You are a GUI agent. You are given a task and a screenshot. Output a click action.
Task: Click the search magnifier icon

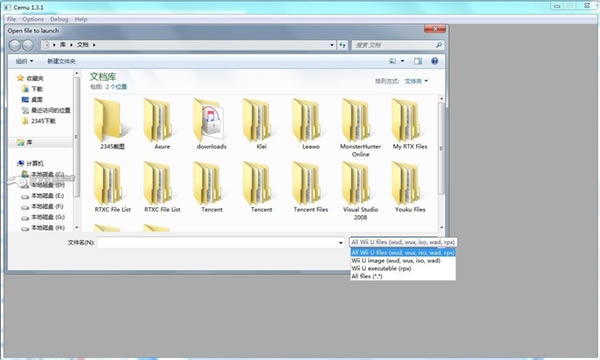tap(439, 45)
